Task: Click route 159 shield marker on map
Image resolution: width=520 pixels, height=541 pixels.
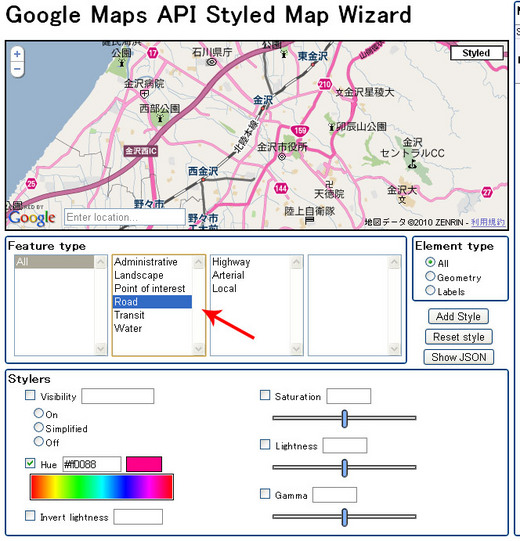Action: pyautogui.click(x=300, y=130)
